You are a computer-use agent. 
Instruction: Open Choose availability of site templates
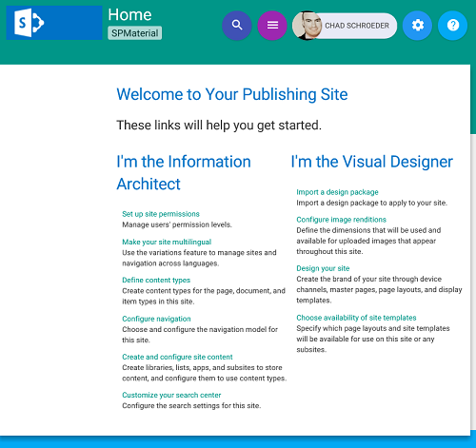click(356, 318)
